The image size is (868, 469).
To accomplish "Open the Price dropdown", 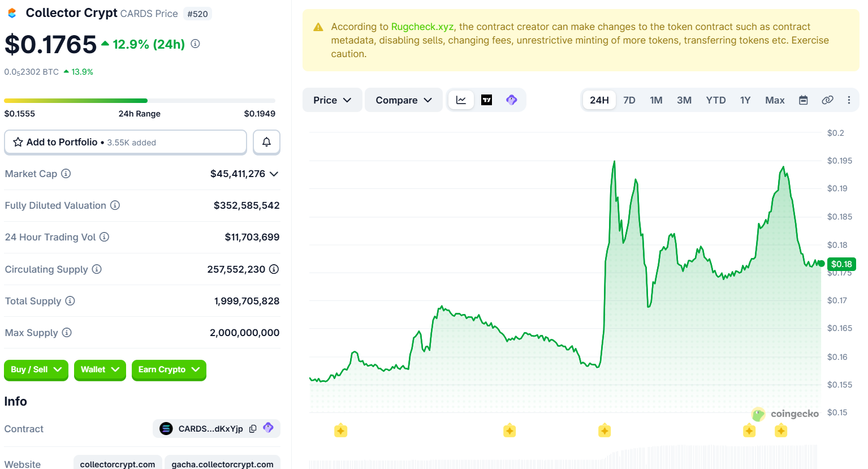I will pyautogui.click(x=332, y=100).
